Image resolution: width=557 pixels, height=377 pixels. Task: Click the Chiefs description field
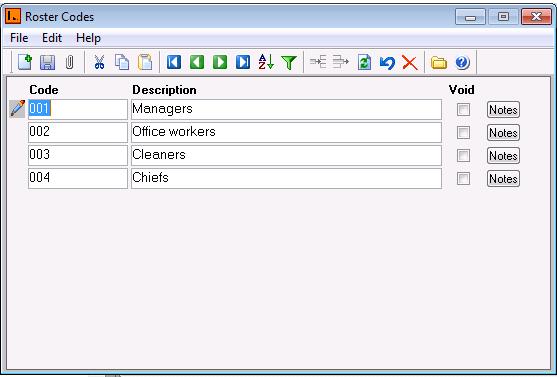coord(286,178)
